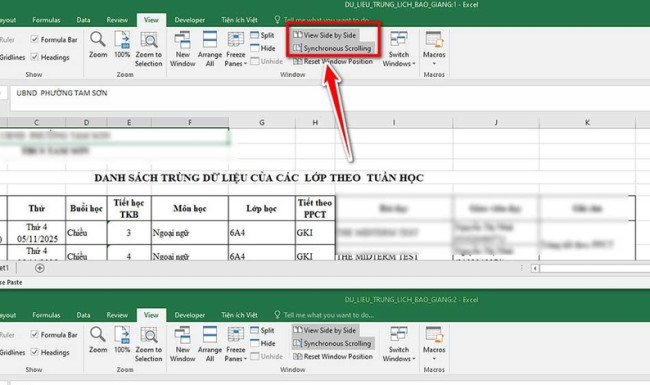This screenshot has width=650, height=385.
Task: Open Developer tab in bottom window
Action: [189, 315]
